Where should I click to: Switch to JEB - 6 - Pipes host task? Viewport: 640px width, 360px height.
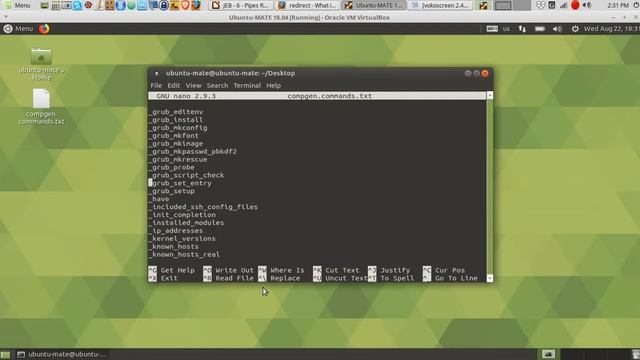point(241,5)
